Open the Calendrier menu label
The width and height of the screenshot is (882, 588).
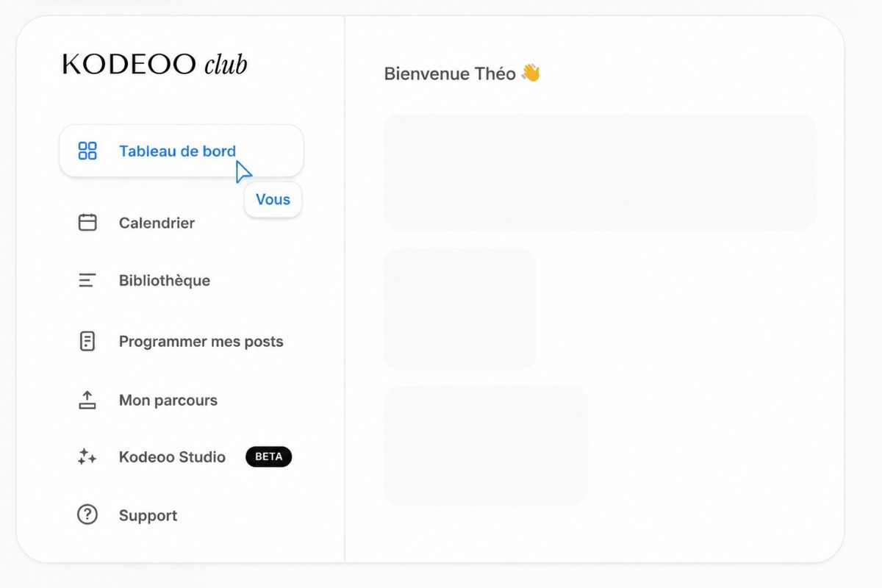point(157,223)
